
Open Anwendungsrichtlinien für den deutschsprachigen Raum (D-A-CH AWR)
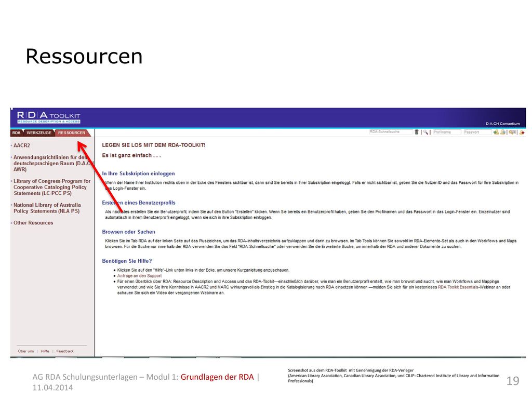pyautogui.click(x=54, y=163)
